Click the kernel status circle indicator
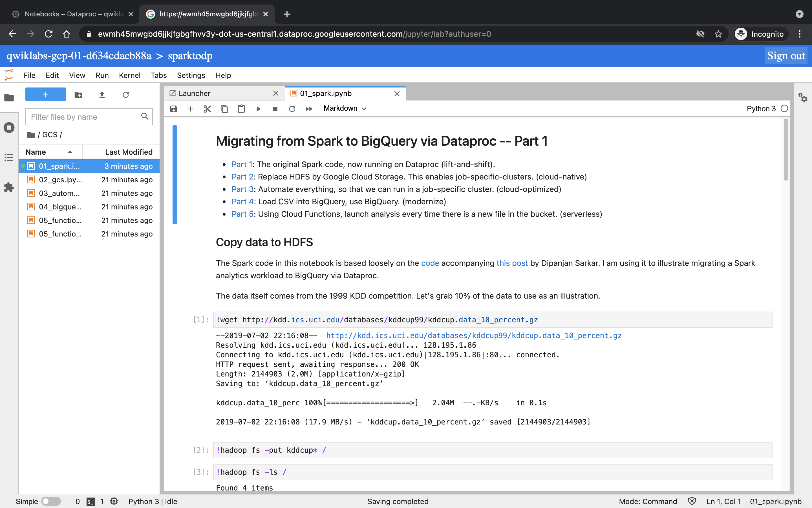The width and height of the screenshot is (812, 508). (x=784, y=109)
